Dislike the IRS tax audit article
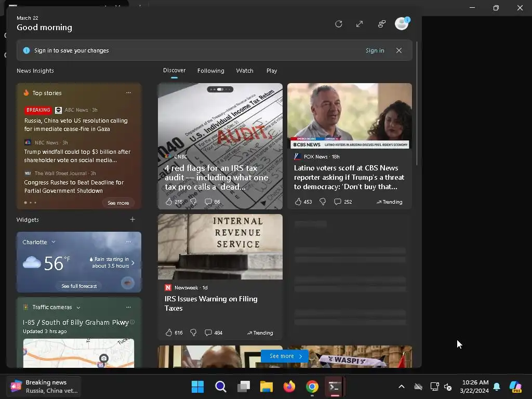 pos(193,202)
